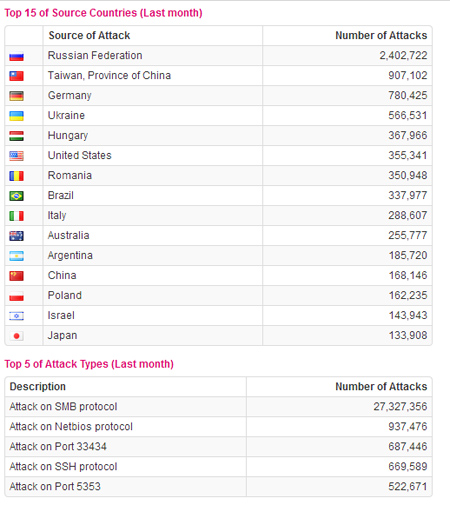This screenshot has width=450, height=505.
Task: Click the Ukraine flag icon
Action: 16,116
